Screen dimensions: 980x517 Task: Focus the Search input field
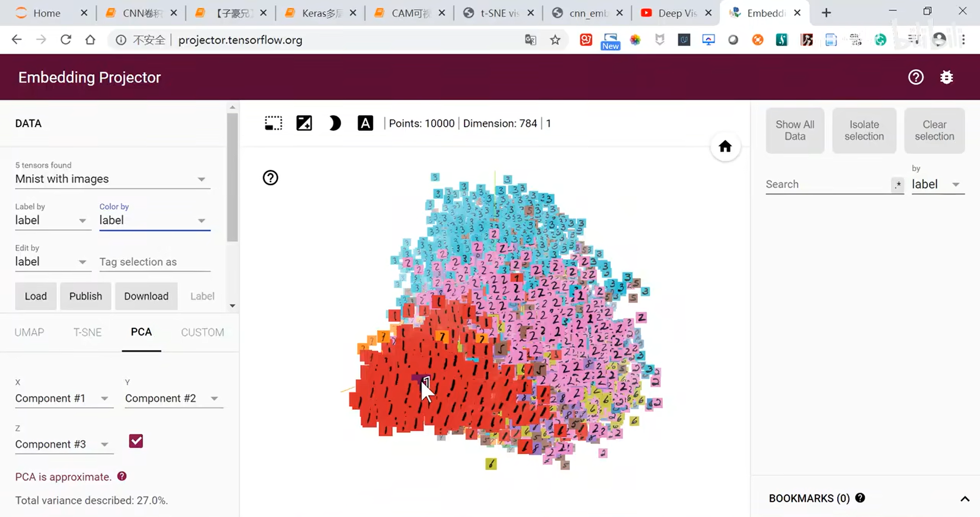(827, 184)
